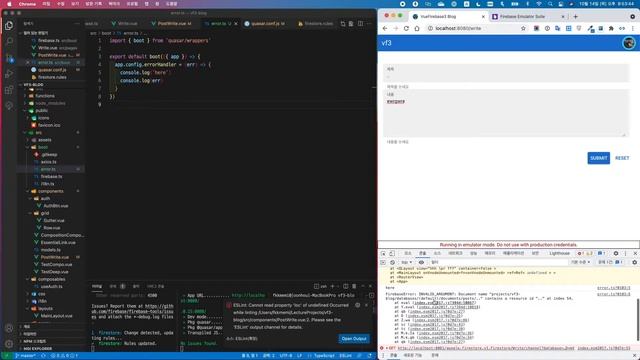Open the console log level dropdown
This screenshot has height=360, width=640.
(580, 262)
